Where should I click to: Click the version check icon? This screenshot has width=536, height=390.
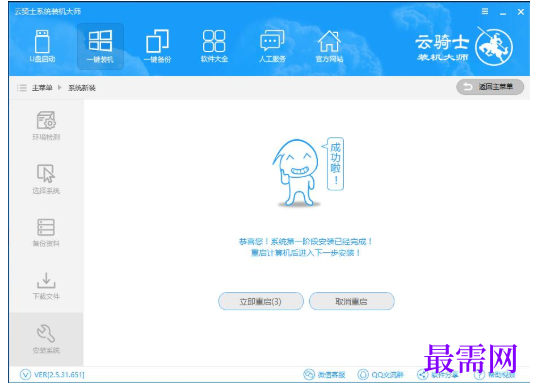point(25,375)
